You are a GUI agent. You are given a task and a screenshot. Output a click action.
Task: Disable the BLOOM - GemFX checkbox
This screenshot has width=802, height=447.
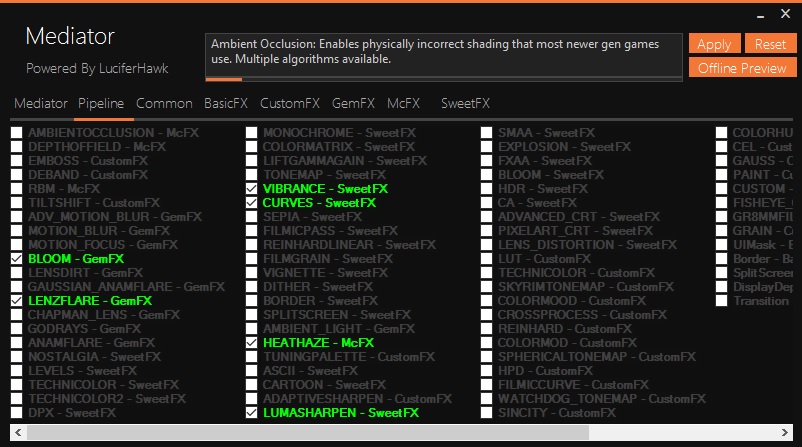tap(17, 259)
